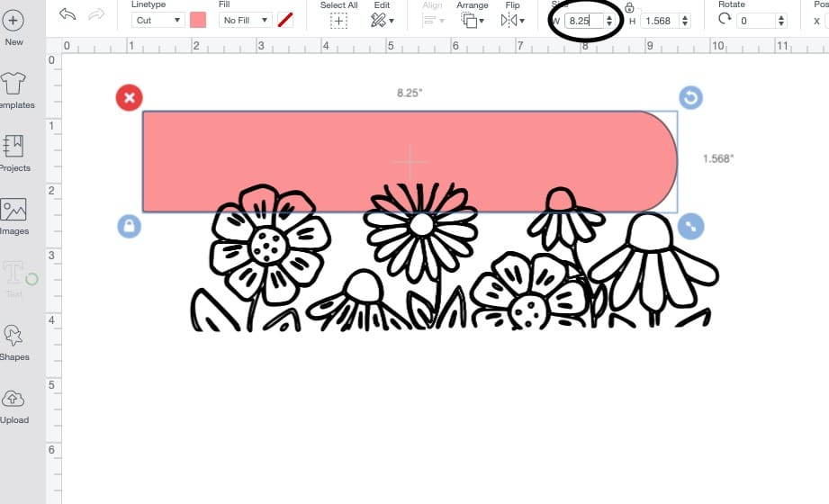The image size is (829, 504).
Task: Toggle the proportions lock handle on shape
Action: (129, 227)
